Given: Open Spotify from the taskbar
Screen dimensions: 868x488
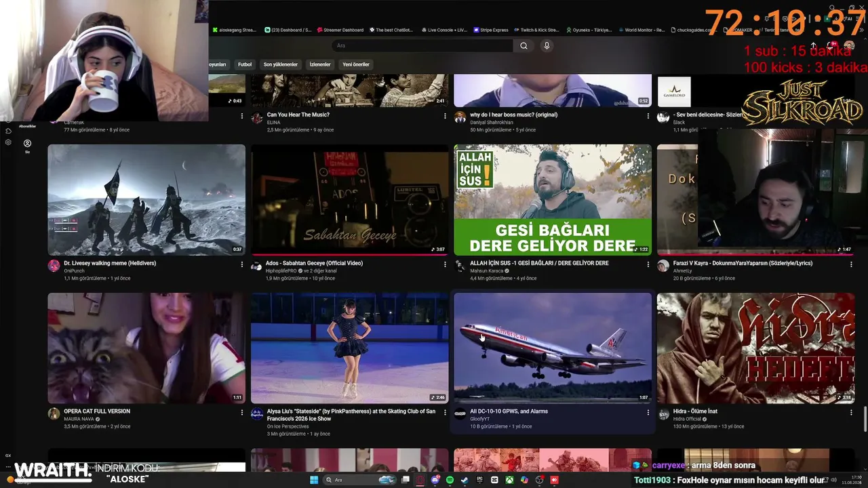Looking at the screenshot, I should click(450, 480).
